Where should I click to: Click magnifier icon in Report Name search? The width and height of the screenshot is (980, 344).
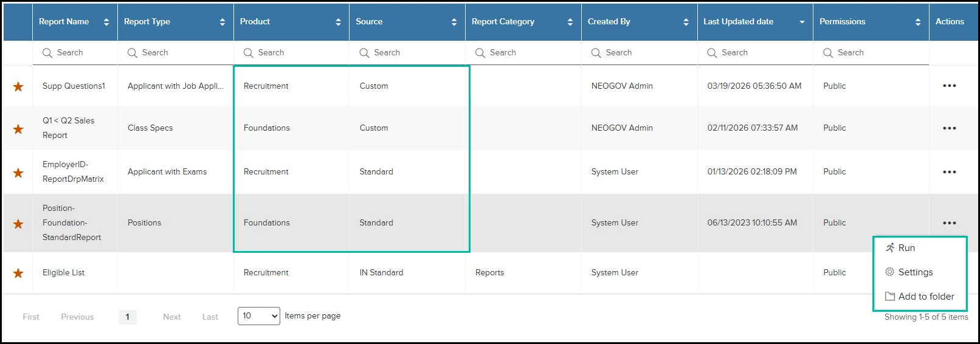[47, 53]
